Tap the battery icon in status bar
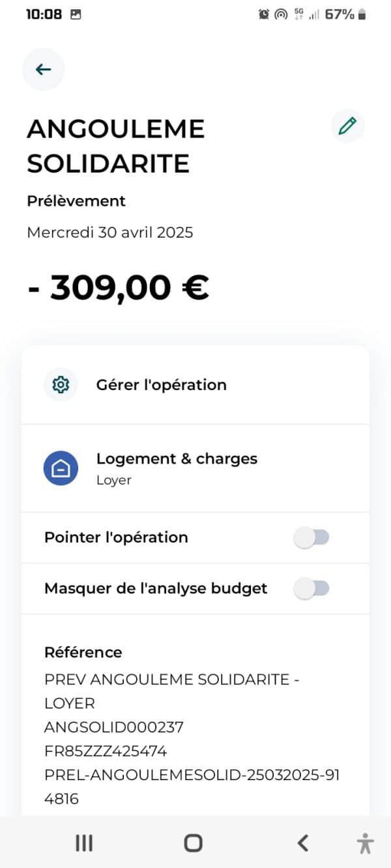 pyautogui.click(x=362, y=14)
